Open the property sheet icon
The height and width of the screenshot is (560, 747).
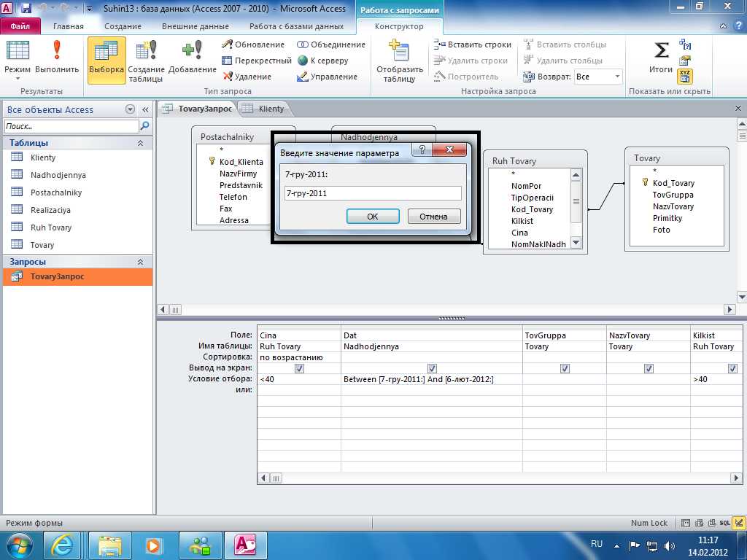685,61
